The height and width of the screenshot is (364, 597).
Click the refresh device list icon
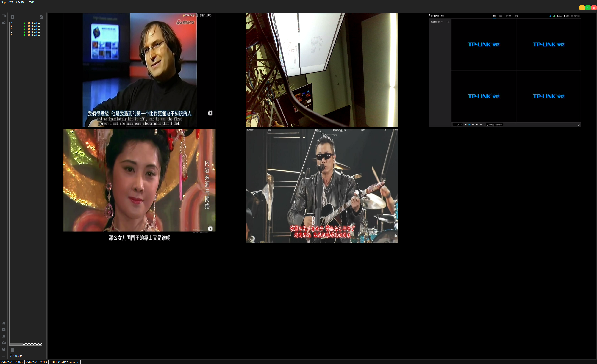click(x=41, y=17)
